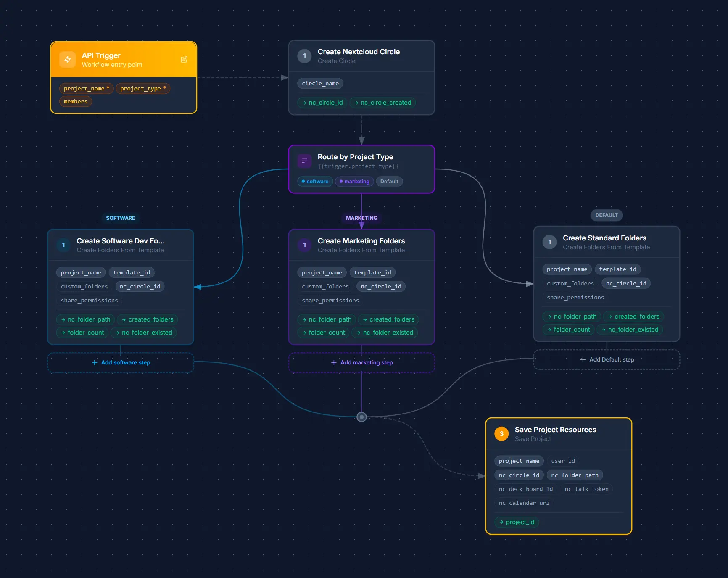
Task: Expand nc_circle_id output on Create Nextcloud Circle
Action: pos(322,103)
